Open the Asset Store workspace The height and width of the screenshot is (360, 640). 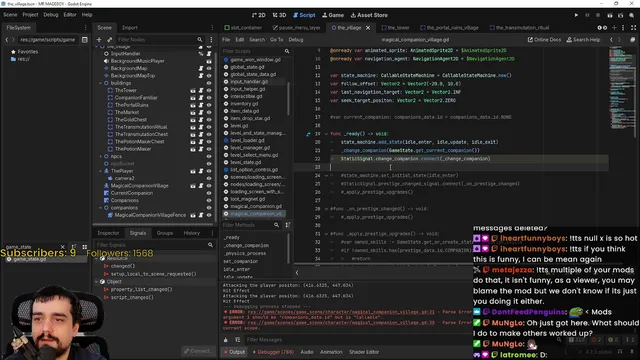(369, 15)
